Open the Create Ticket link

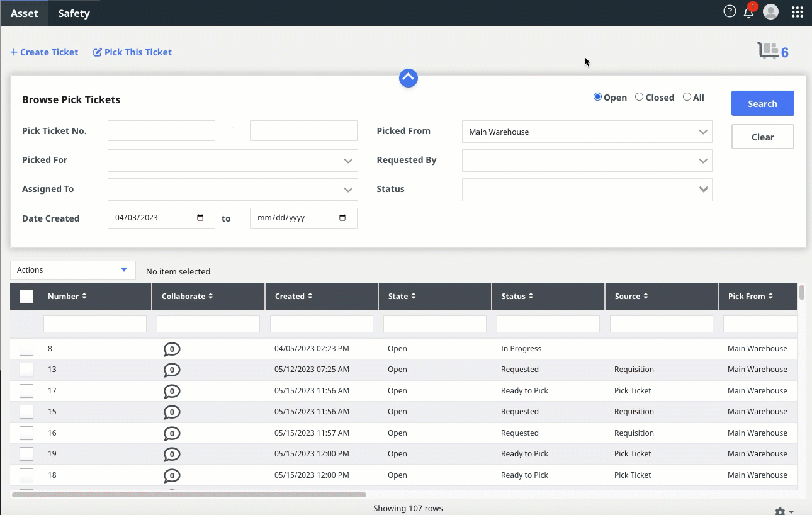(43, 52)
